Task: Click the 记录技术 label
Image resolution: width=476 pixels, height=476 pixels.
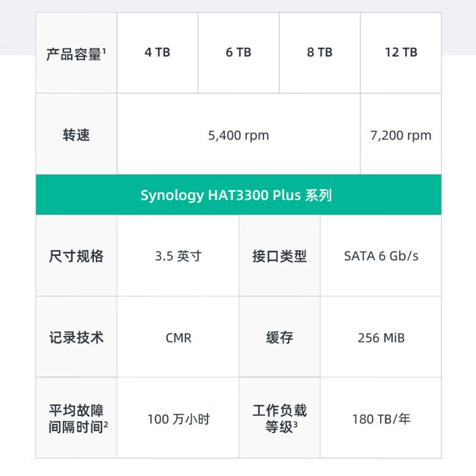Action: [76, 337]
